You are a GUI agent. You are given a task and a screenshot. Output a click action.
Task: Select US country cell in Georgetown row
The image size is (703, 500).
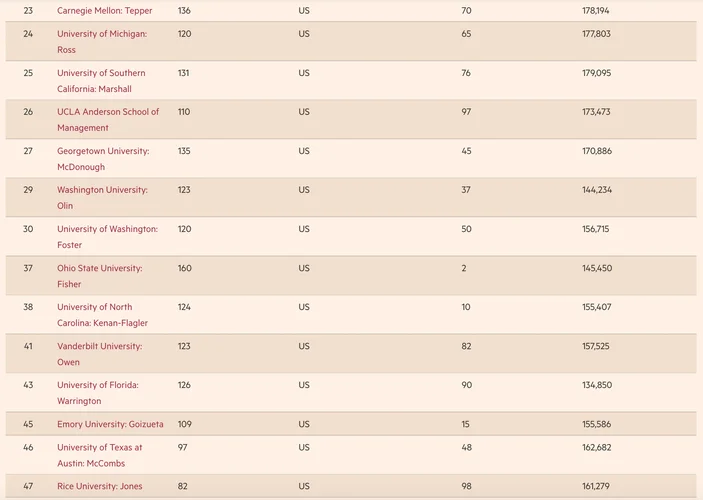(304, 151)
